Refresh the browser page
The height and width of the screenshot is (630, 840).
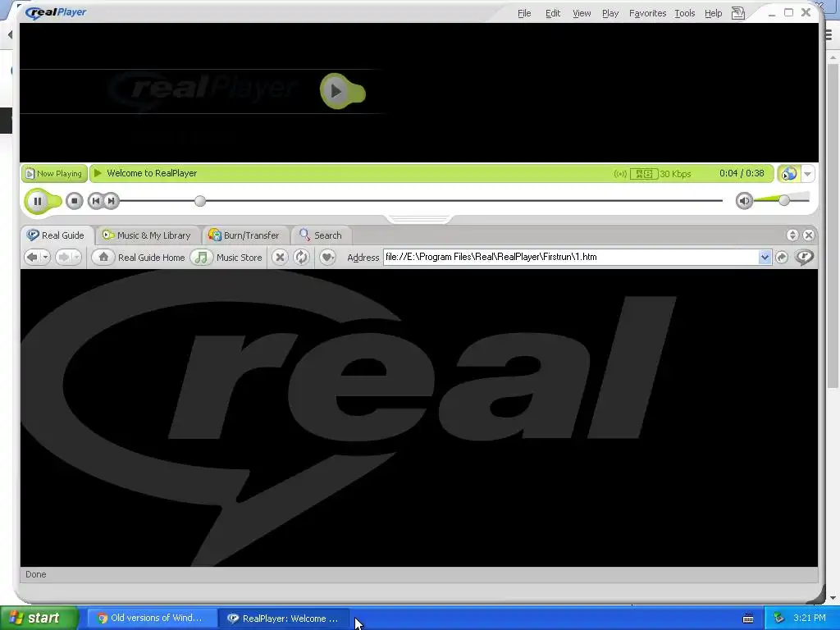coord(301,257)
